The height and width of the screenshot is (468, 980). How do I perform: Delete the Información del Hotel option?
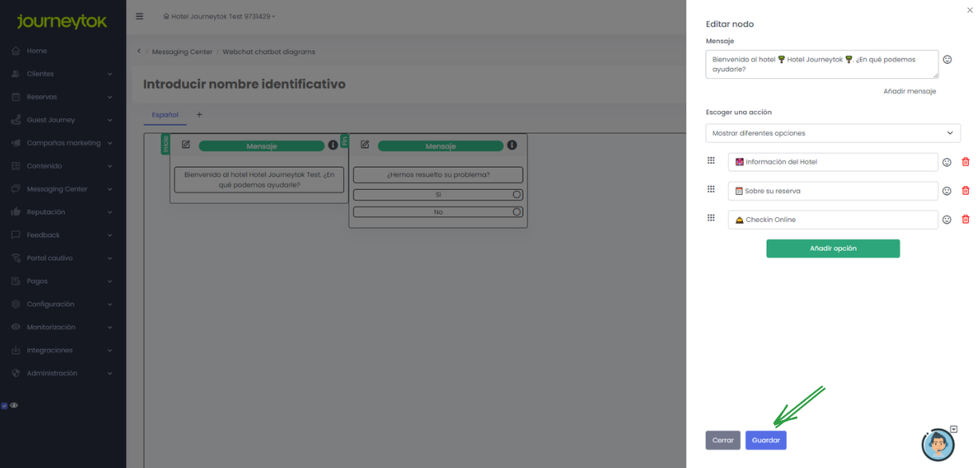965,162
